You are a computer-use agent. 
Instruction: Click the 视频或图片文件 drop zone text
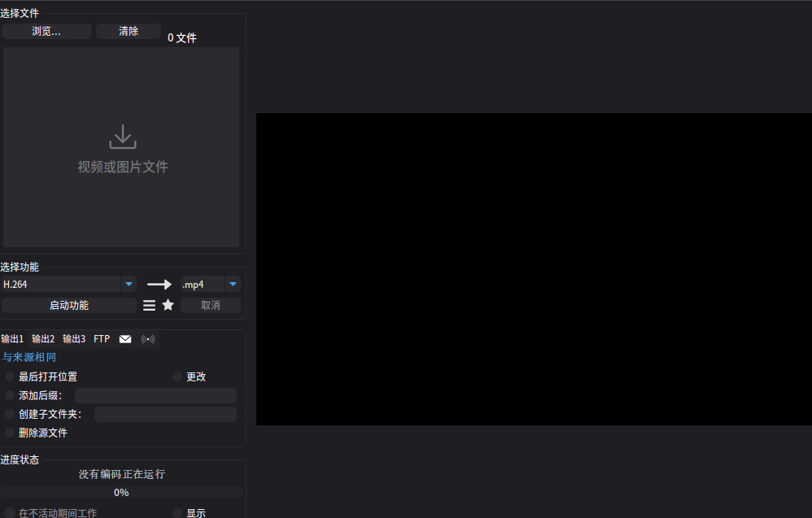coord(123,167)
